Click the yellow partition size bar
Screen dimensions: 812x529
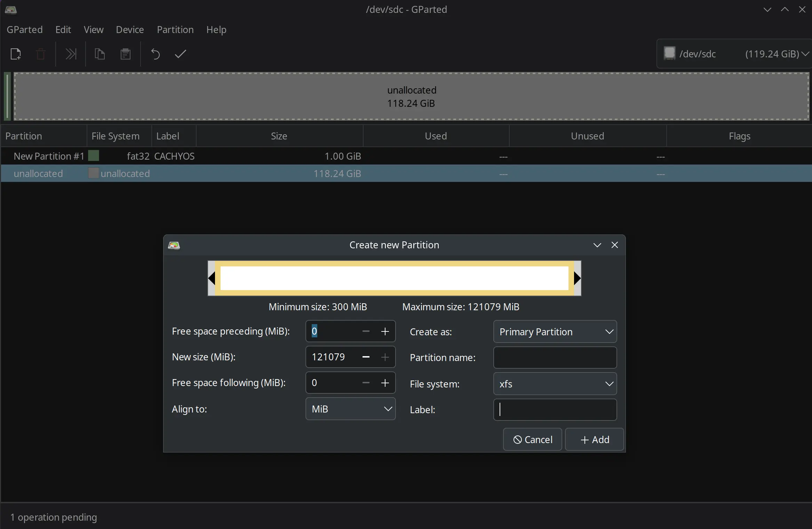pos(395,278)
